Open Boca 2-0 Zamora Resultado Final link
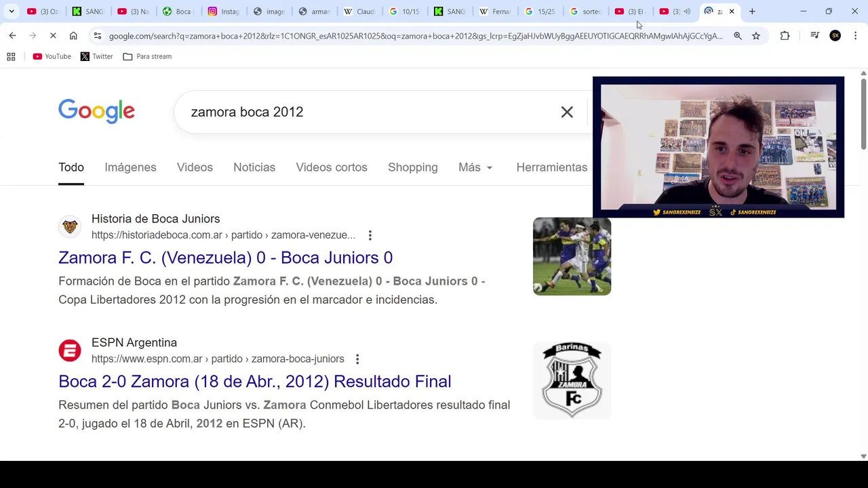The height and width of the screenshot is (488, 868). point(254,382)
